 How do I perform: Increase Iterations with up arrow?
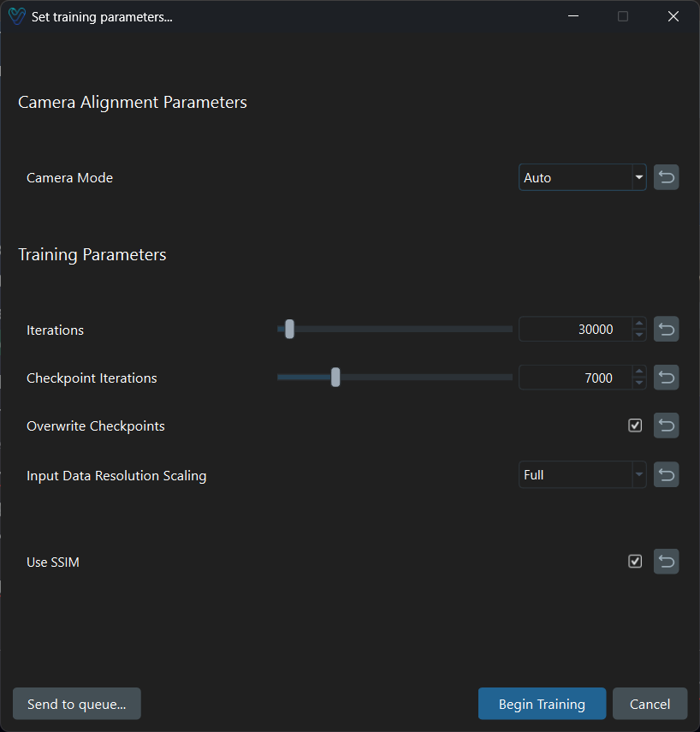point(638,324)
